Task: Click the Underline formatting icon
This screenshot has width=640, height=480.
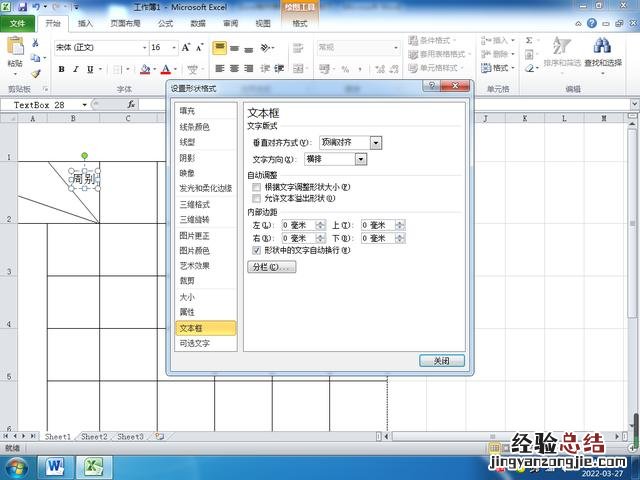Action: [x=91, y=69]
